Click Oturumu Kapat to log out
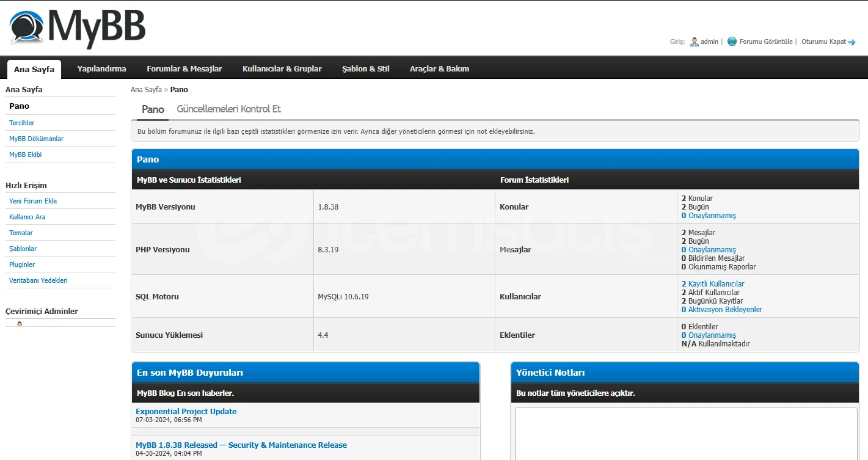 point(824,42)
